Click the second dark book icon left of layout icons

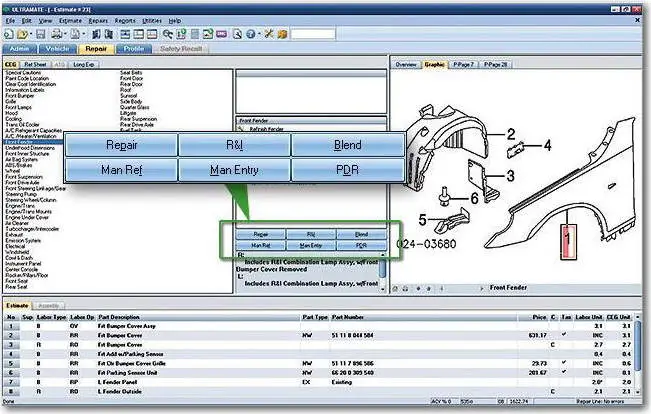click(109, 34)
